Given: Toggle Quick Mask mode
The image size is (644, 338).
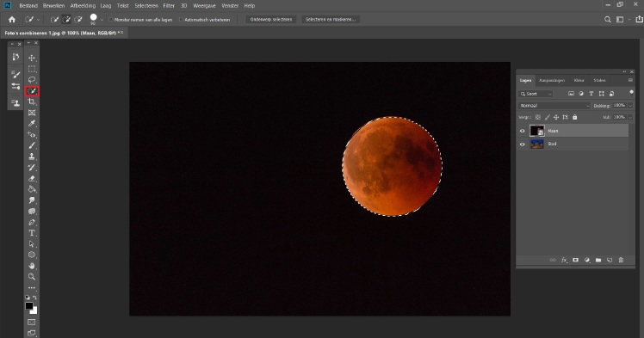Looking at the screenshot, I should point(32,322).
